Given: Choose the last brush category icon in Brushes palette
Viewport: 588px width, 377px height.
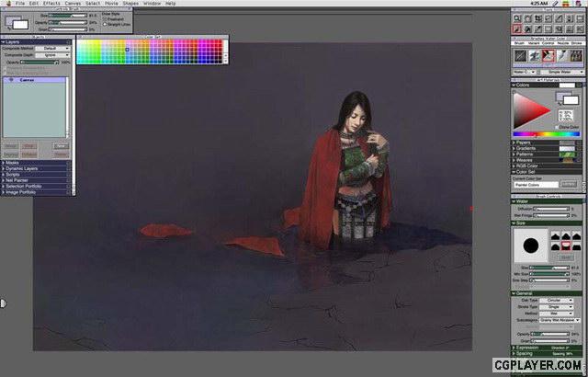Looking at the screenshot, I should (576, 55).
